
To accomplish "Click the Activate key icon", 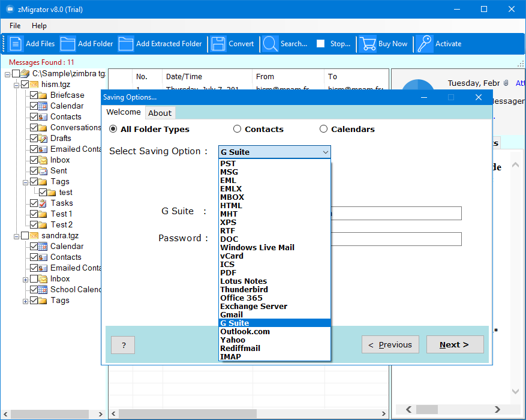I will coord(425,44).
